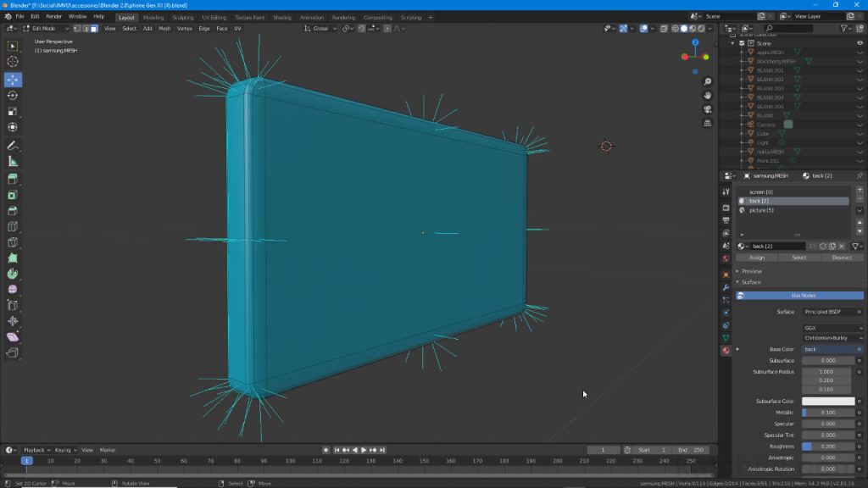Select the picture material slot
Image resolution: width=868 pixels, height=488 pixels.
[771, 209]
